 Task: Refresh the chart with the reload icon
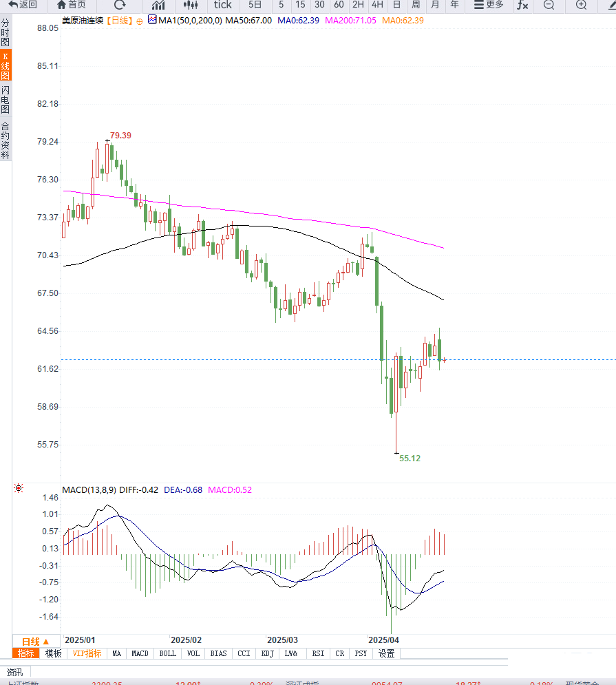[x=120, y=5]
